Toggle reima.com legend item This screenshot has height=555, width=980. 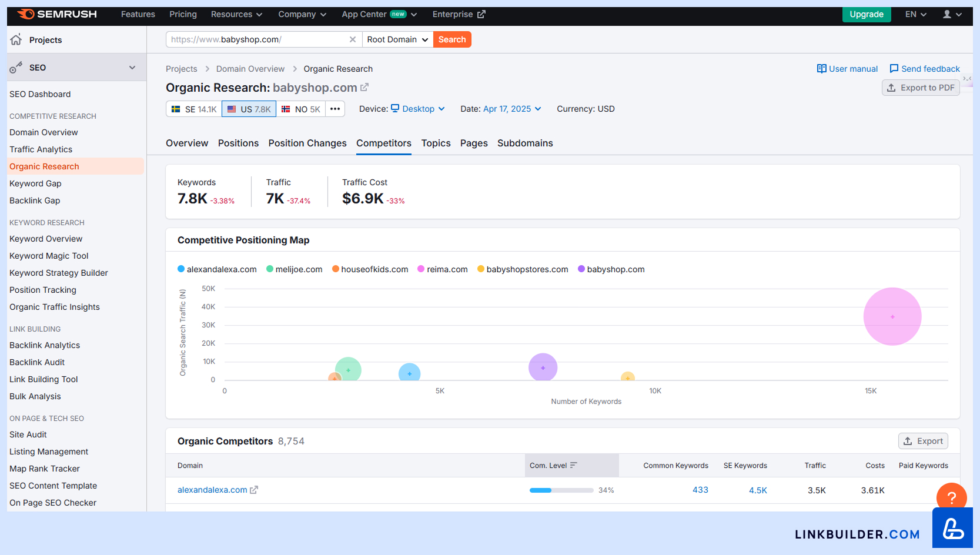(x=443, y=269)
